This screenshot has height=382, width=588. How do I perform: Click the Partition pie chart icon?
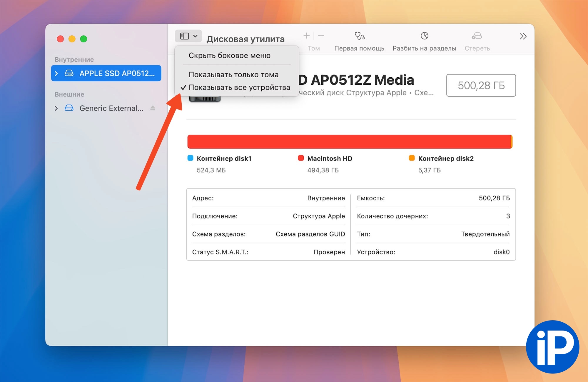[x=424, y=36]
